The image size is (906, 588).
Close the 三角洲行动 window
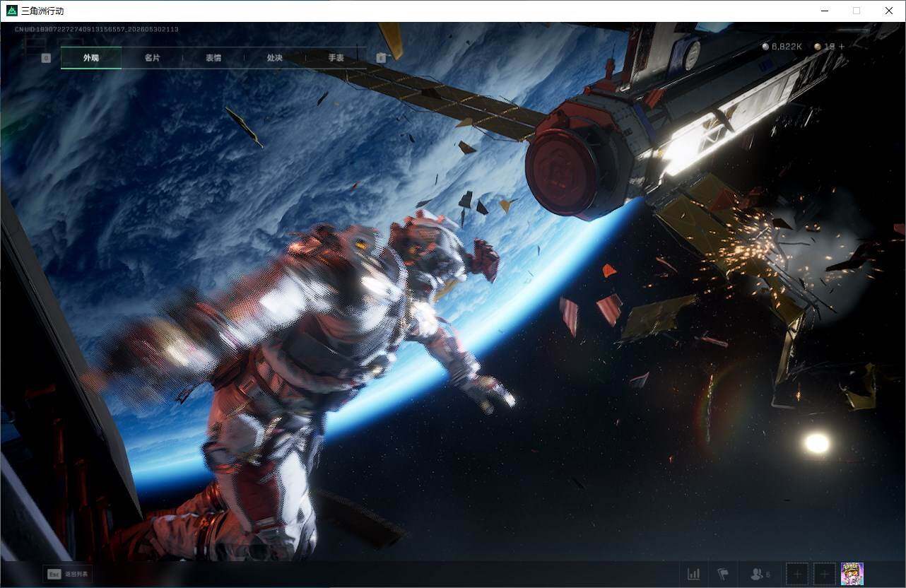[x=889, y=11]
